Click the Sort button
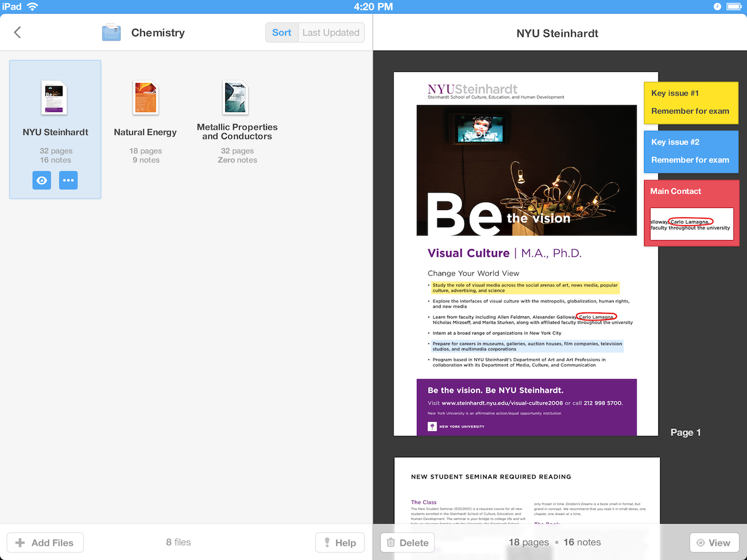Screen dimensions: 747x560 [282, 33]
